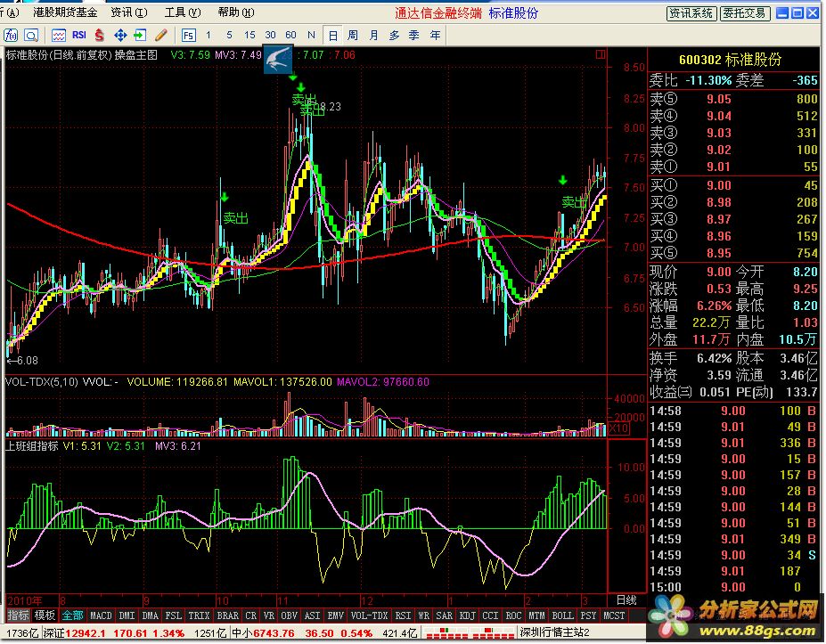Switch to 60-minute period
826x644 pixels.
coord(290,35)
